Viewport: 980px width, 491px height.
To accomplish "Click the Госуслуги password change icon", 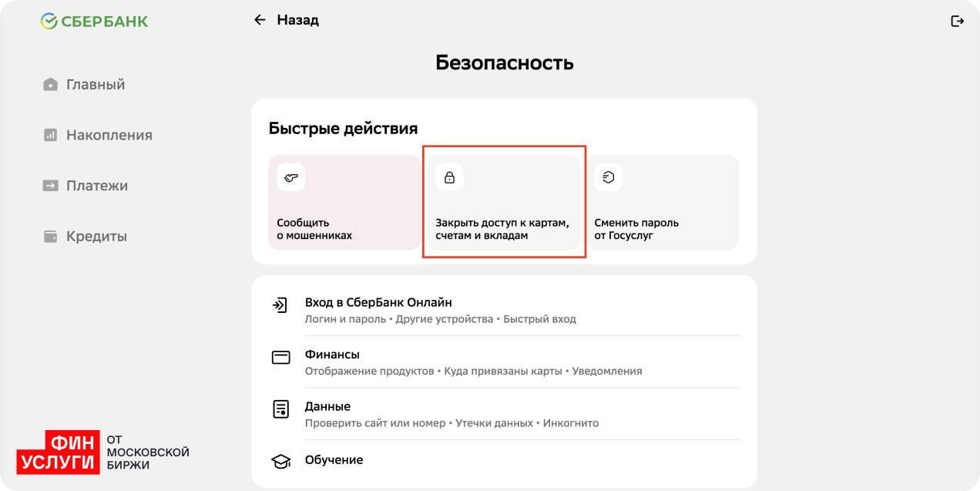I will pyautogui.click(x=609, y=178).
